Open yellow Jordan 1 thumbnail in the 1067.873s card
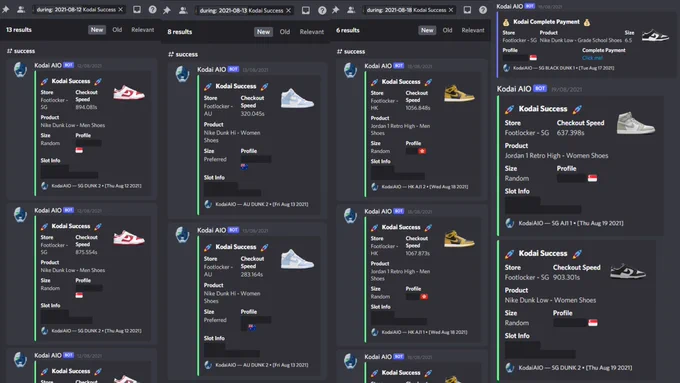Viewport: 680px width, 383px height. (459, 239)
